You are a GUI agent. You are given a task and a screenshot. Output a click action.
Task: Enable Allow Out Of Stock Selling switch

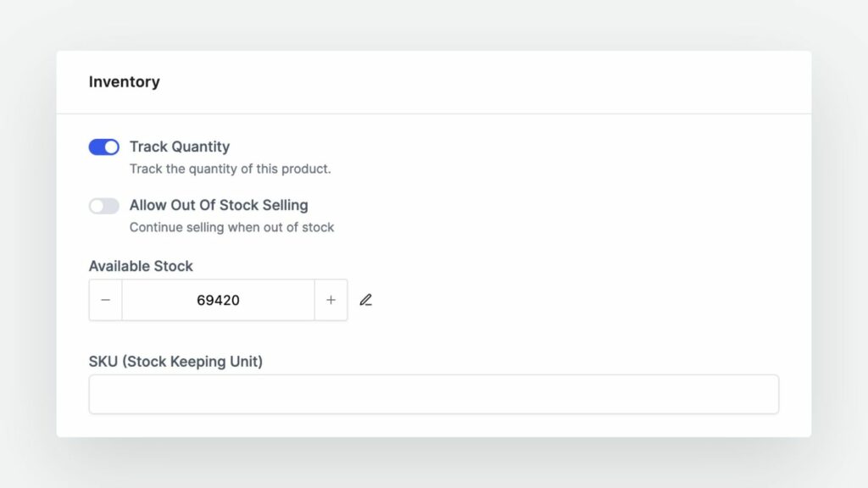click(103, 206)
